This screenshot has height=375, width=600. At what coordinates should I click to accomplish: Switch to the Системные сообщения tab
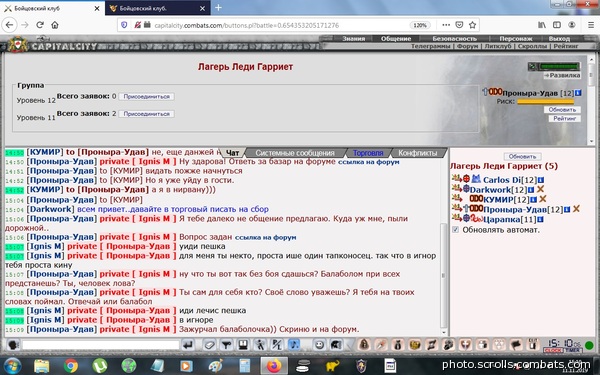click(x=295, y=153)
